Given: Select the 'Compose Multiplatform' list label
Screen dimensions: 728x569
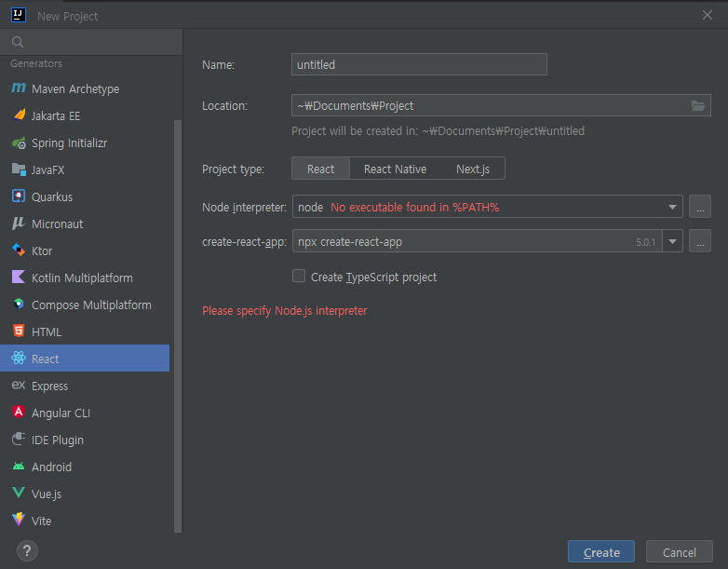Looking at the screenshot, I should coord(91,305).
